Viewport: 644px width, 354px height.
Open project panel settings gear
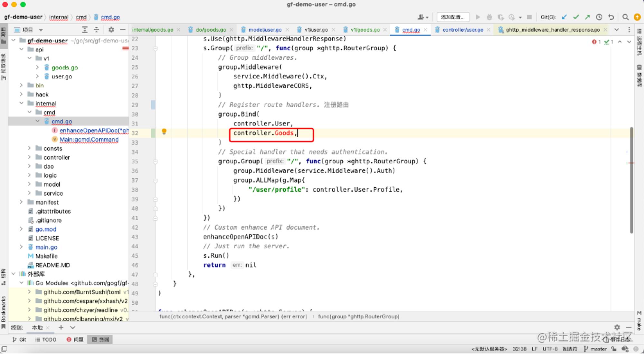click(111, 30)
